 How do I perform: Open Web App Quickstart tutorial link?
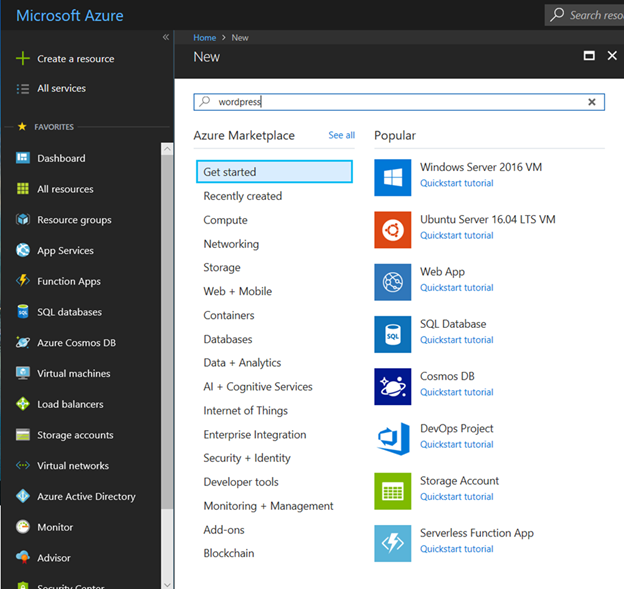(x=456, y=287)
